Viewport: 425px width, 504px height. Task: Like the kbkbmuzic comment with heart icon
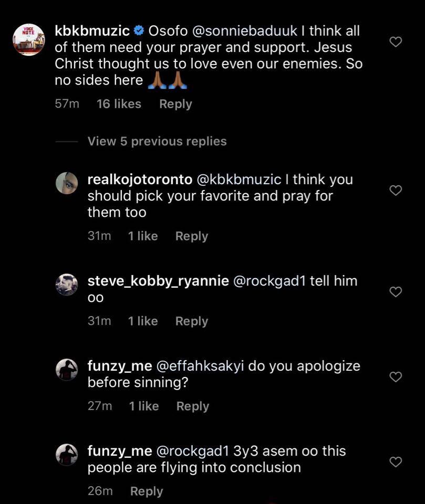click(x=396, y=41)
